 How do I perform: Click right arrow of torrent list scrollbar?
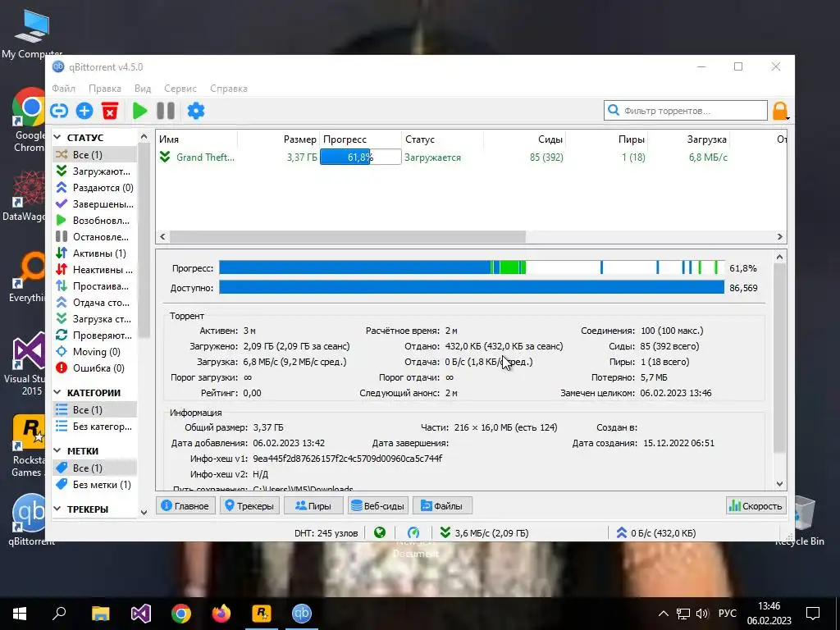[x=779, y=236]
